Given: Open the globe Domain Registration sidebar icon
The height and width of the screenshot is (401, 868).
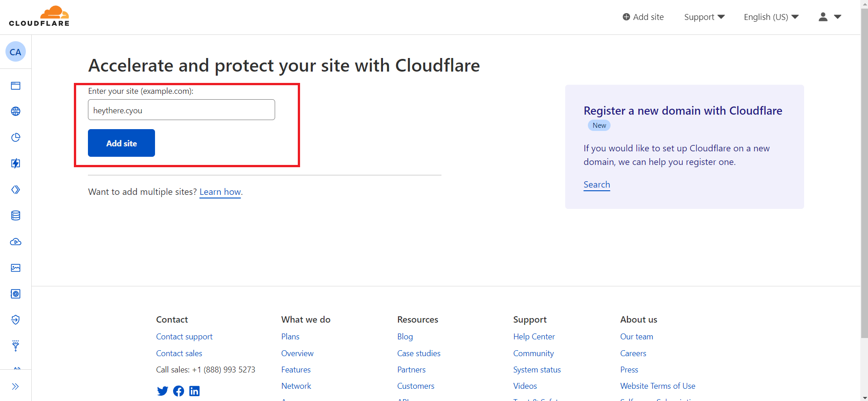Looking at the screenshot, I should [x=16, y=111].
